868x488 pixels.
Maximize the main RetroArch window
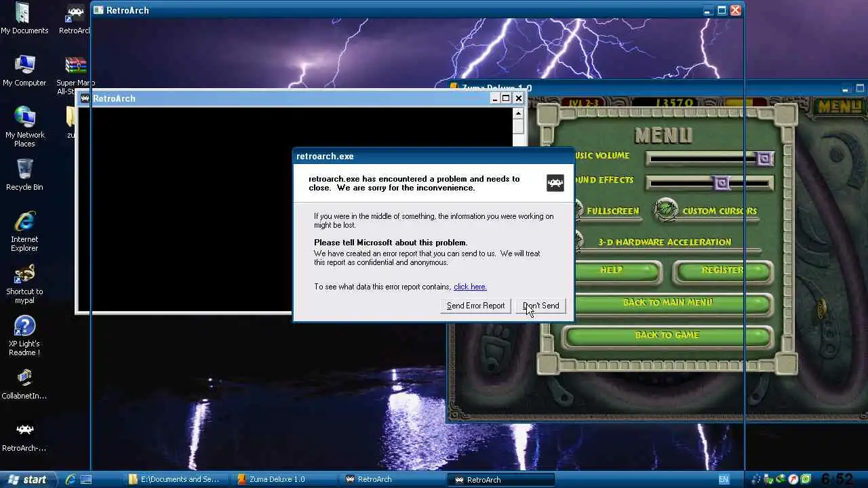point(722,10)
